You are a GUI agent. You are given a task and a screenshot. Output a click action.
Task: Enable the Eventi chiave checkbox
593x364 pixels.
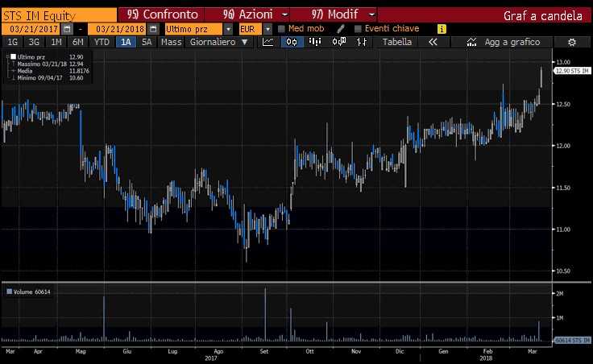pyautogui.click(x=358, y=29)
